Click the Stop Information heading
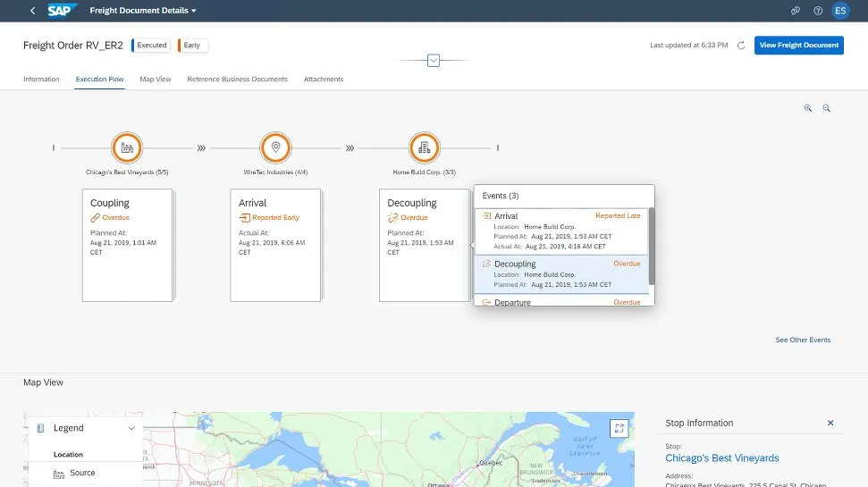 [699, 423]
